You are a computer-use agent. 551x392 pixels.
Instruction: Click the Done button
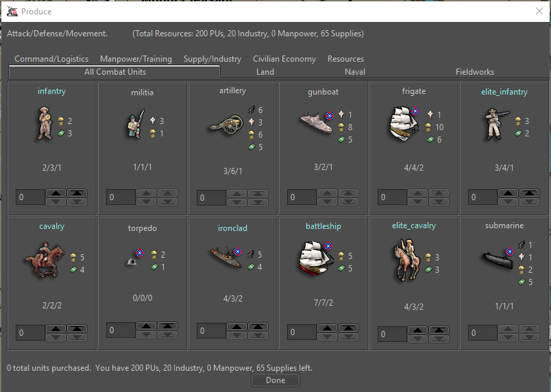275,380
